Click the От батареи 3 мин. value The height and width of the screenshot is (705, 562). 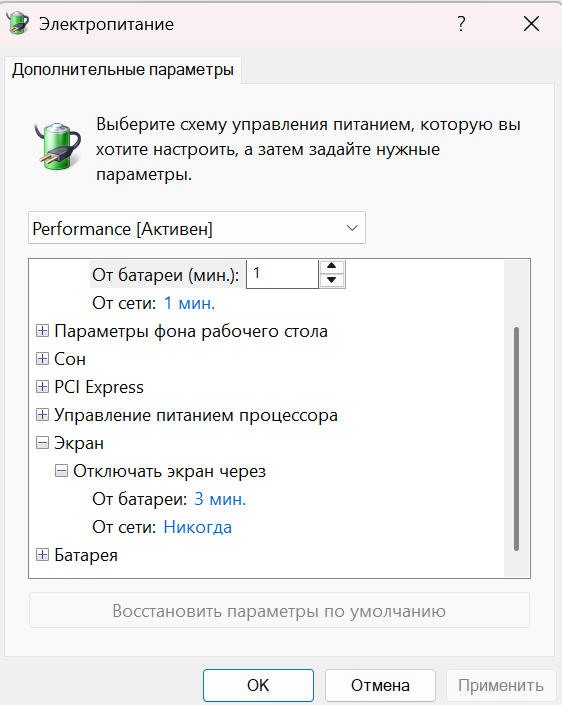click(x=220, y=500)
